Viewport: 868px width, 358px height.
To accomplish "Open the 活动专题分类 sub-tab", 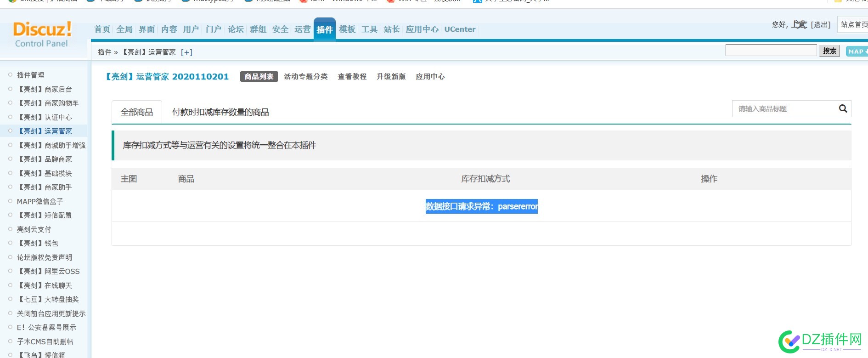I will click(x=306, y=77).
